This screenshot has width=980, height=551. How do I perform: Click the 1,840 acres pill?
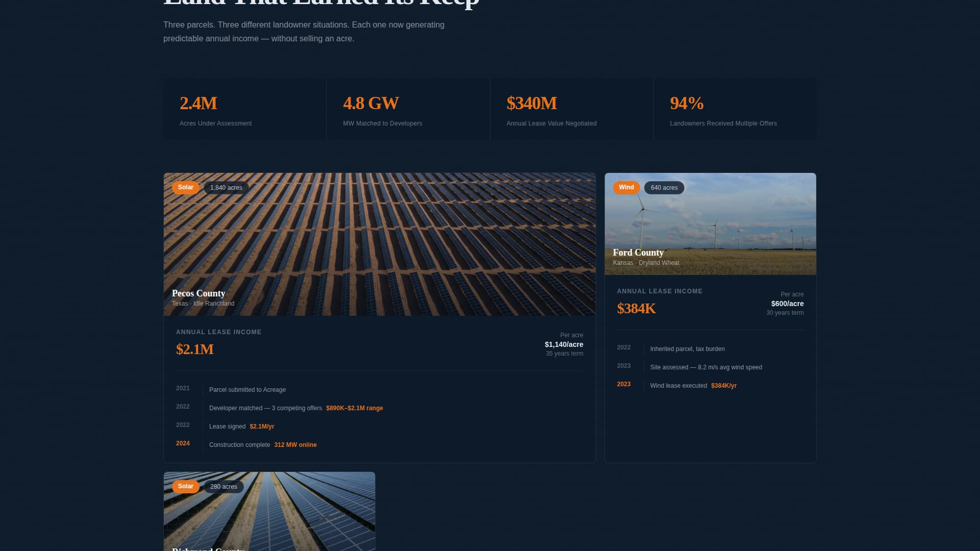click(x=226, y=187)
